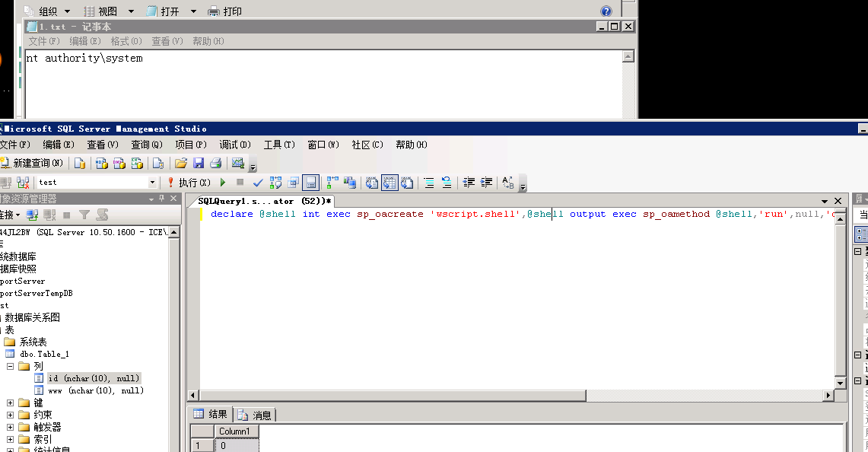Click the Object Explorer filter funnel icon

pos(84,215)
